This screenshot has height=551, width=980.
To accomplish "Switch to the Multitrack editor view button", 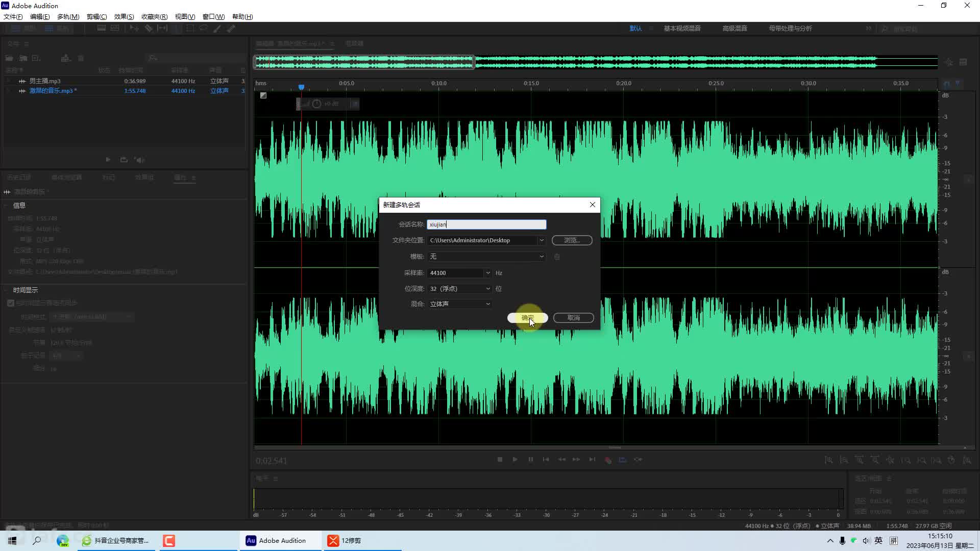I will point(57,29).
